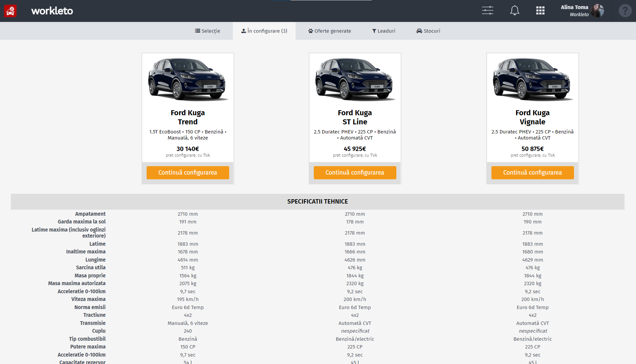This screenshot has height=364, width=636.
Task: Click the workleto wordmark in header
Action: 52,11
